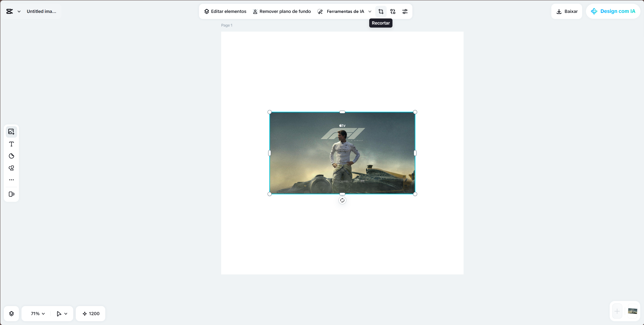Viewport: 644px width, 325px height.
Task: Click the 1200 credits button
Action: pos(91,314)
